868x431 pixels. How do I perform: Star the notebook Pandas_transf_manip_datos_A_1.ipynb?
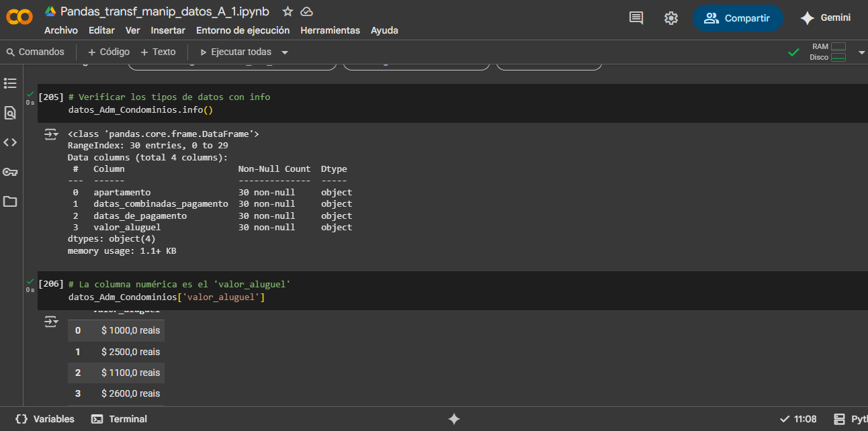288,11
